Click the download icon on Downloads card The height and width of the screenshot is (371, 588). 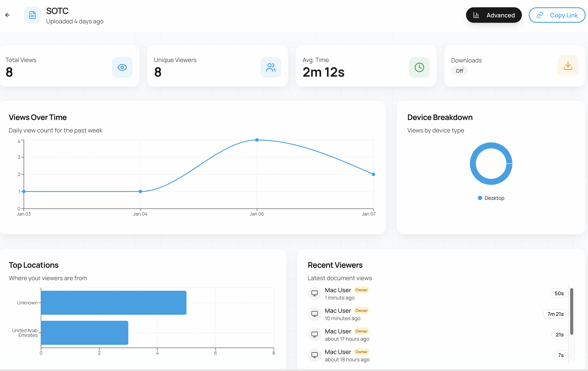(568, 66)
